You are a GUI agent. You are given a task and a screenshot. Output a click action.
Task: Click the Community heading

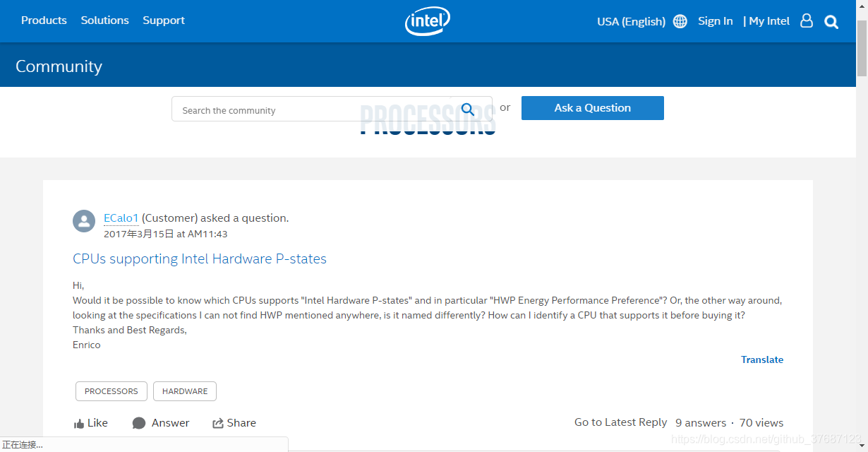point(59,66)
